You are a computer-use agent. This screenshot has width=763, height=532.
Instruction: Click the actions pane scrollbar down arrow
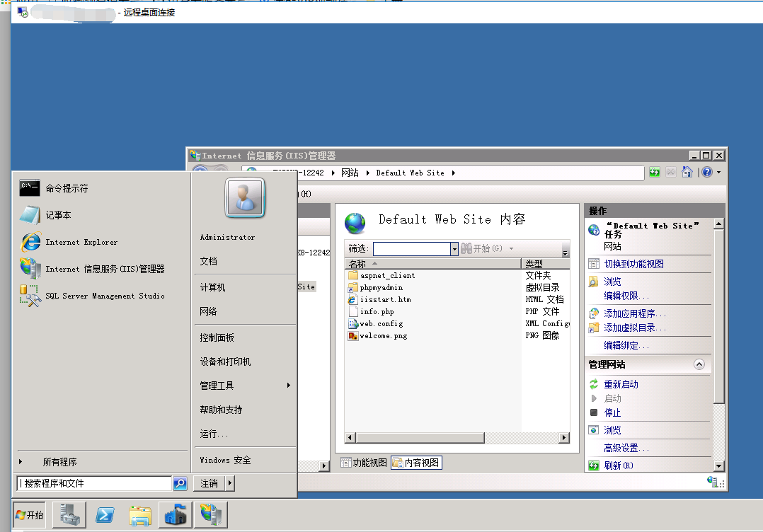point(718,466)
